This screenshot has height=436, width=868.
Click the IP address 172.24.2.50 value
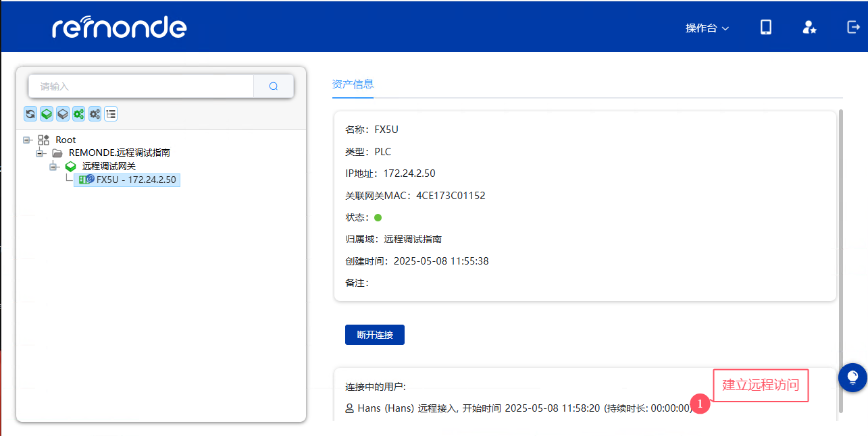tap(409, 173)
